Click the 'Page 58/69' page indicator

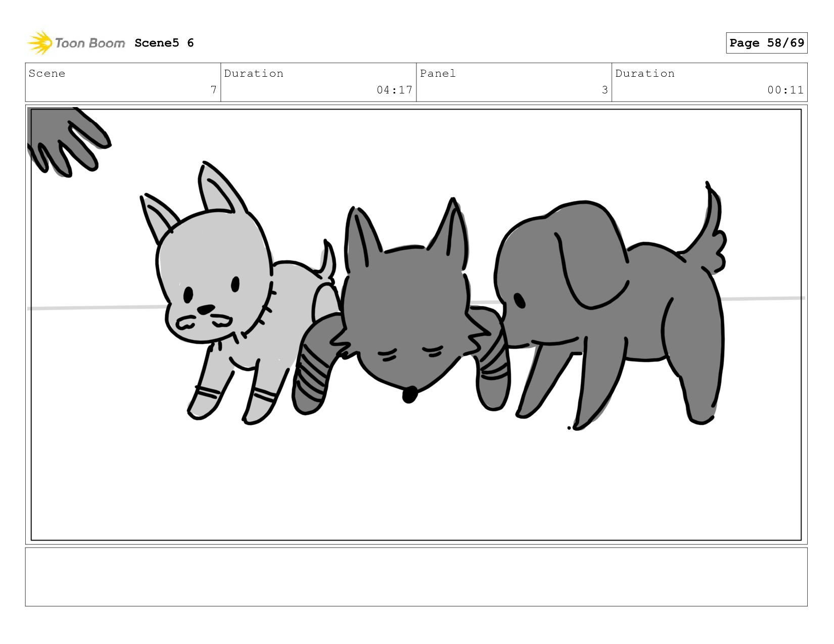[766, 43]
